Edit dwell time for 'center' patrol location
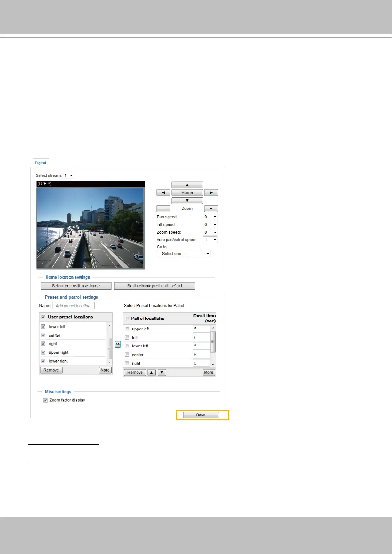 coord(201,355)
